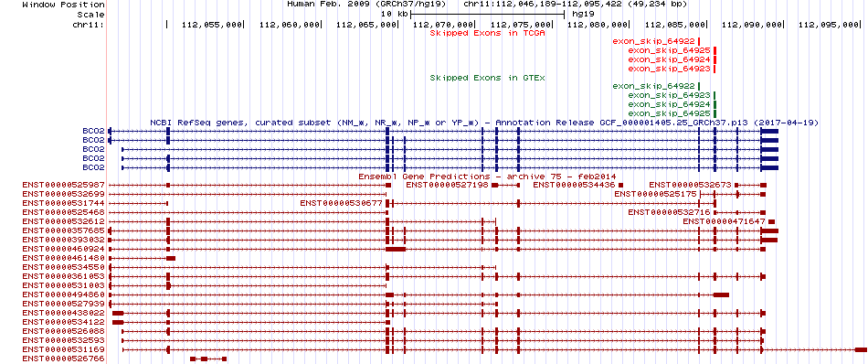Click the Scale label
This screenshot has width=868, height=364.
[91, 15]
